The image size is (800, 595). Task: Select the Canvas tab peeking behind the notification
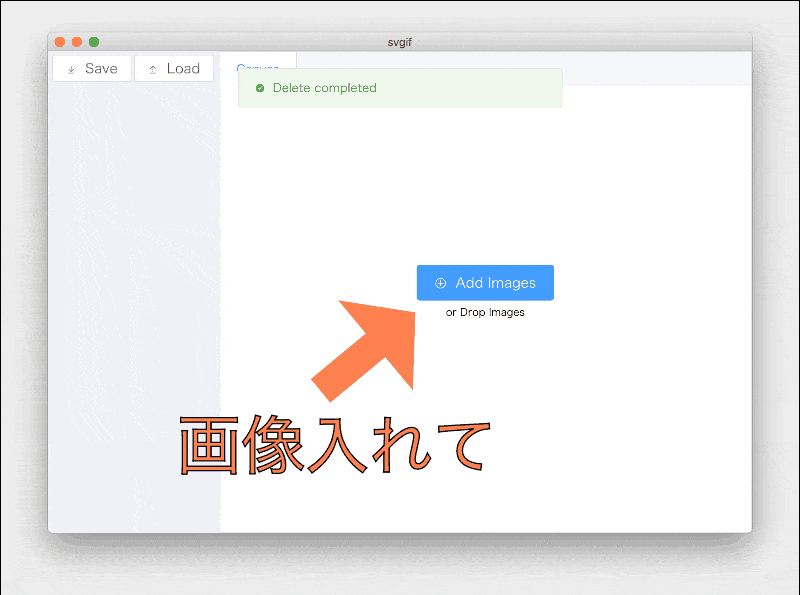pyautogui.click(x=260, y=67)
